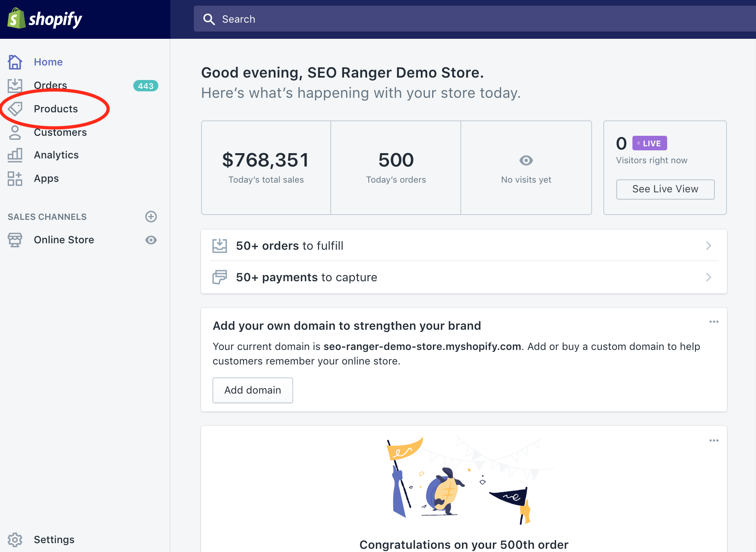Expand payments to capture chevron
The width and height of the screenshot is (756, 552).
click(708, 277)
